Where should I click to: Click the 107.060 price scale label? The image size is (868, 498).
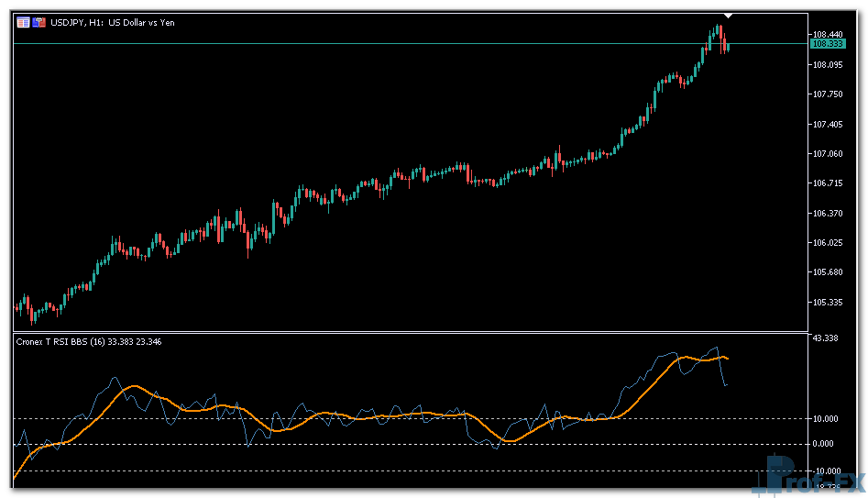828,154
